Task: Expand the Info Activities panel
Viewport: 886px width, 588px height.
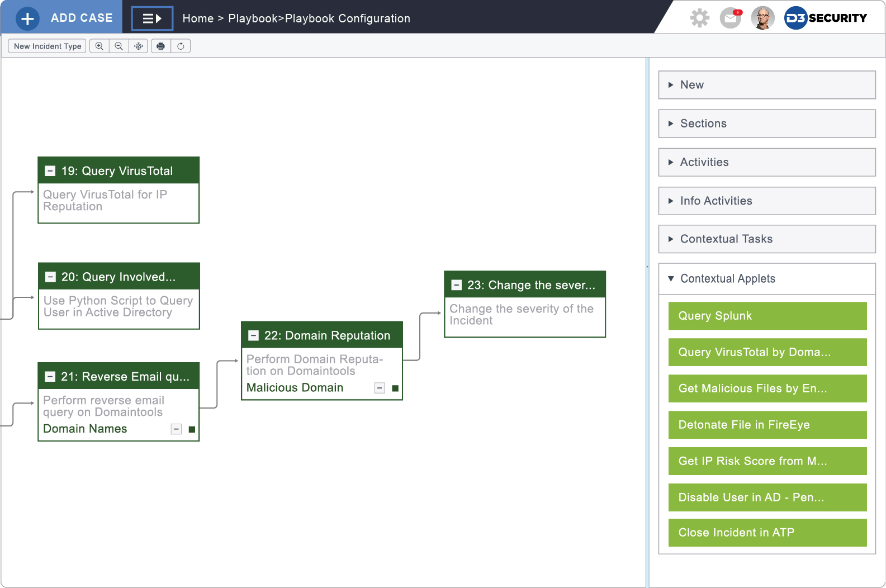Action: click(x=767, y=201)
